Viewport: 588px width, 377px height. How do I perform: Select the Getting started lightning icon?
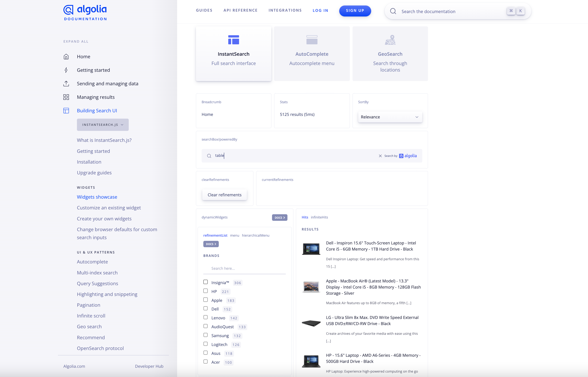66,70
